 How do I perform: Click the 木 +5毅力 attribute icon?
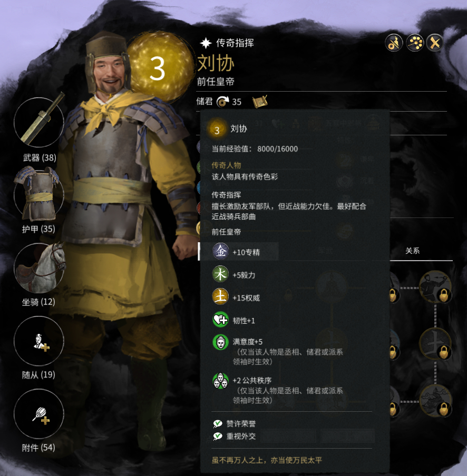coord(220,274)
